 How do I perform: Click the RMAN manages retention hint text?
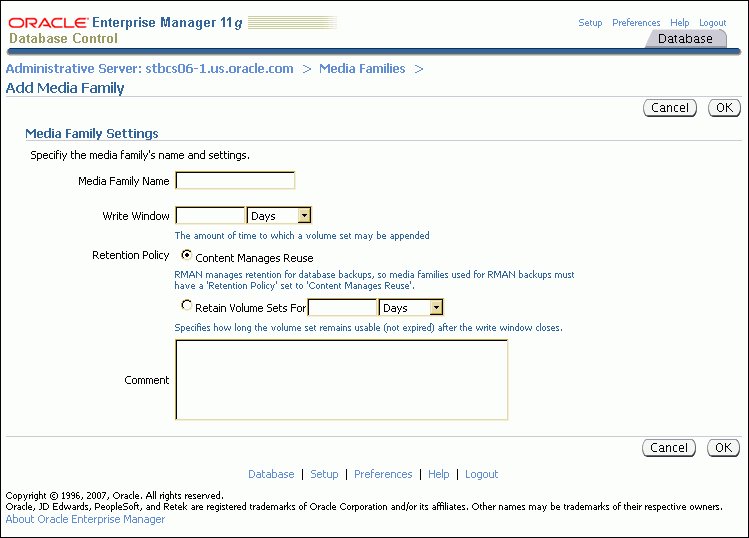374,280
